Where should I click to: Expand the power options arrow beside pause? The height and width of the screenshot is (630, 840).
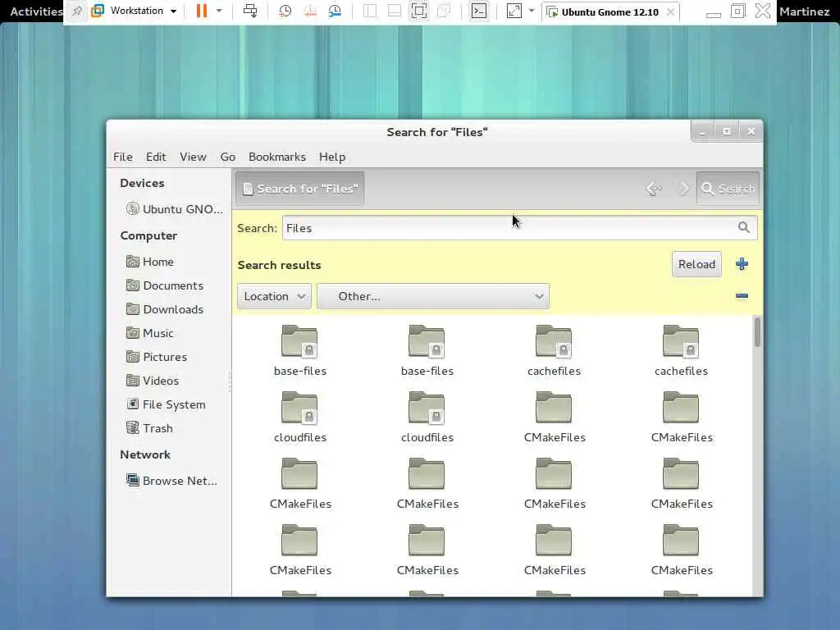218,11
